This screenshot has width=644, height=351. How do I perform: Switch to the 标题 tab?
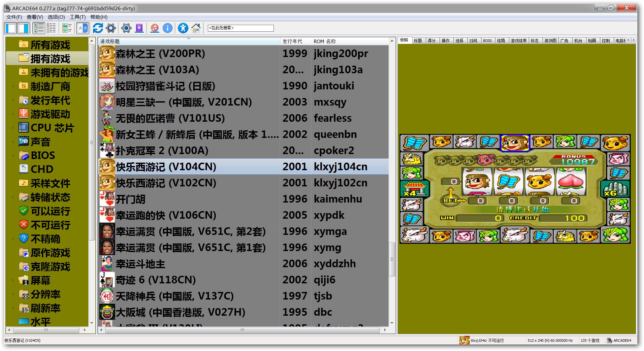point(418,41)
